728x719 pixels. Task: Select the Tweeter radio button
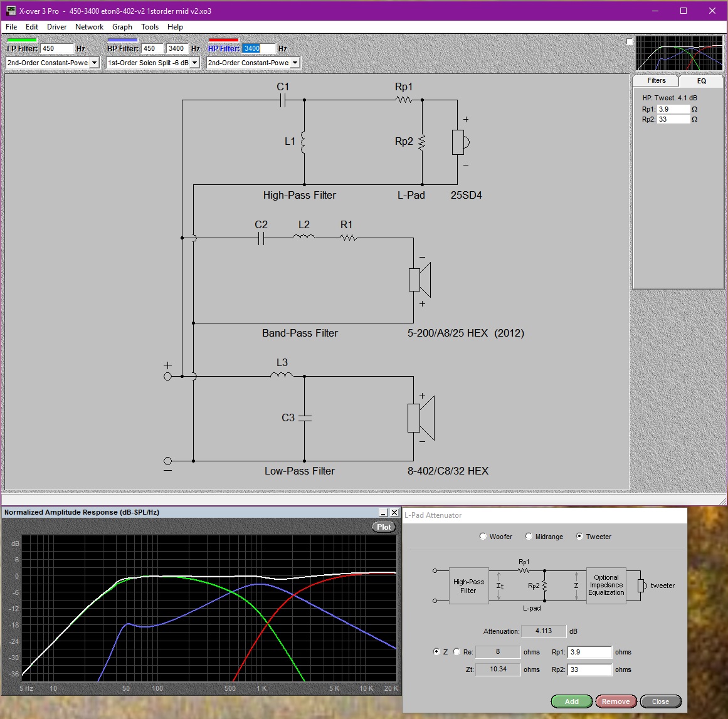[x=579, y=536]
